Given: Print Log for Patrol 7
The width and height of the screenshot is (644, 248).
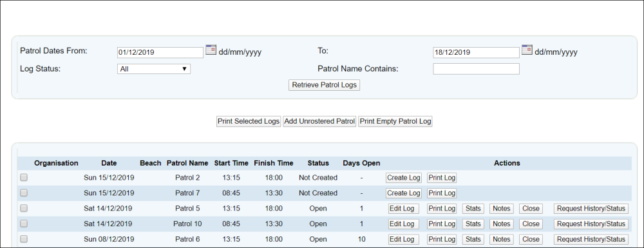Looking at the screenshot, I should click(442, 193).
